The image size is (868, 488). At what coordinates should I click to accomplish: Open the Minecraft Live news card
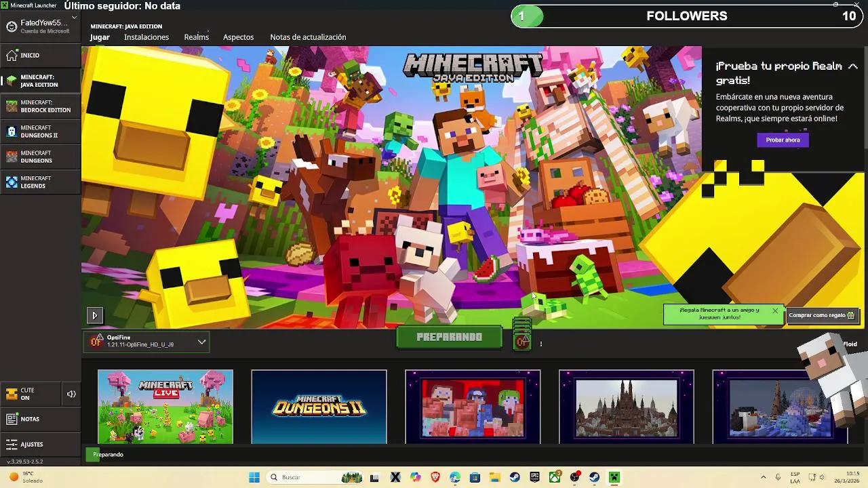coord(165,407)
